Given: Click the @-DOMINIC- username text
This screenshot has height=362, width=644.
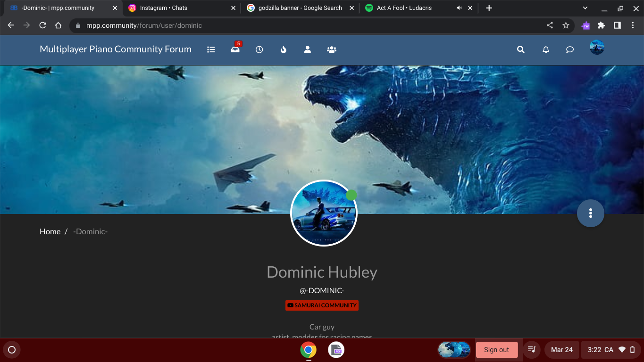Looking at the screenshot, I should point(322,290).
